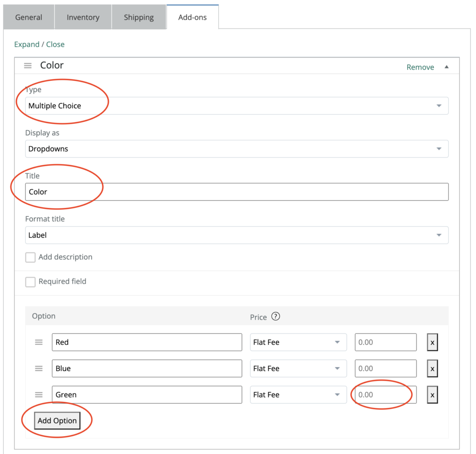The image size is (476, 454).
Task: Click the drag handle for the Green option
Action: 39,394
